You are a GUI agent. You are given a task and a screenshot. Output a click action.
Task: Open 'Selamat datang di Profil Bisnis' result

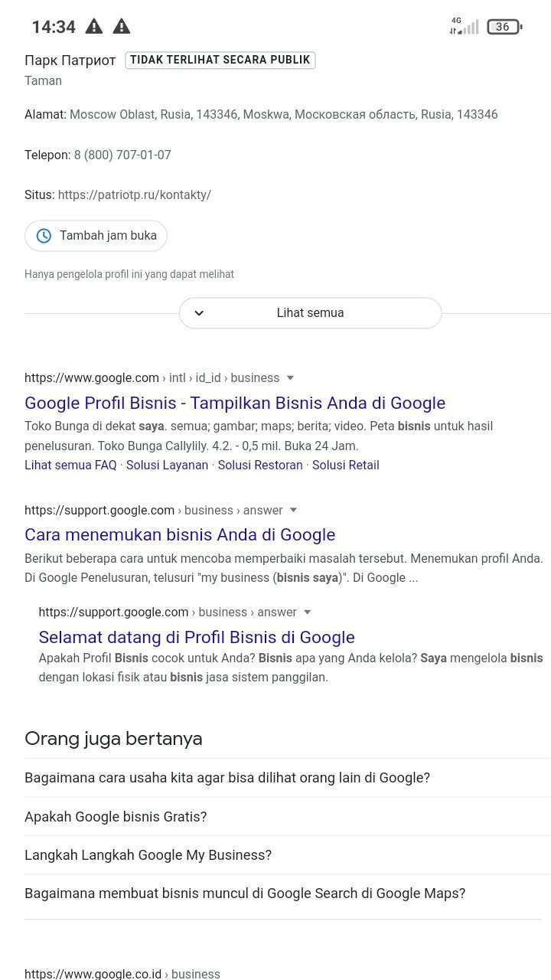coord(197,637)
